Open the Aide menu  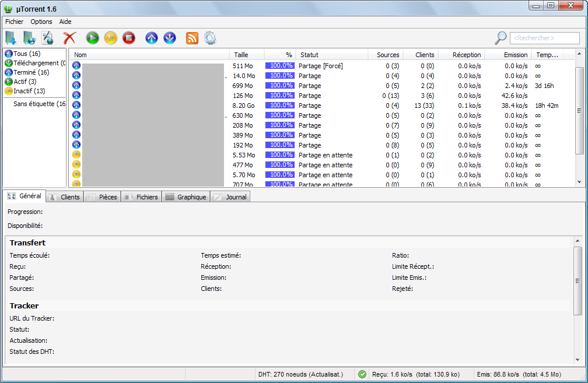pyautogui.click(x=65, y=22)
